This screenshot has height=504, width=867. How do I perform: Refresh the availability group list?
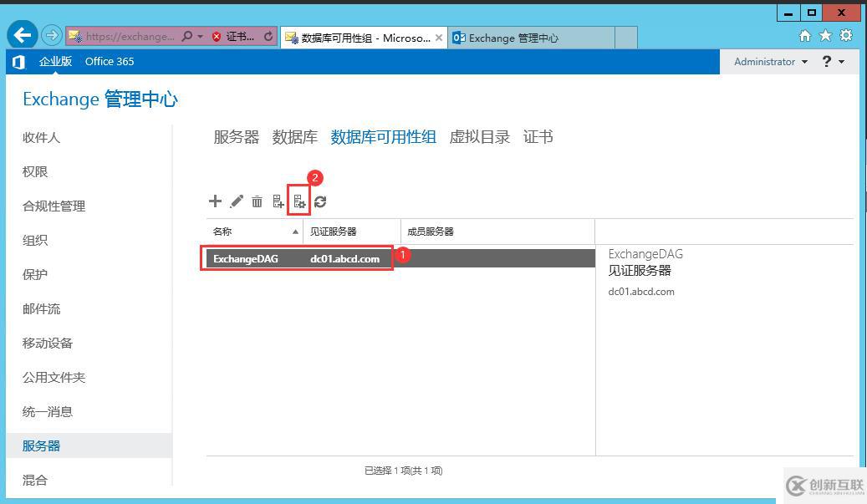point(320,201)
